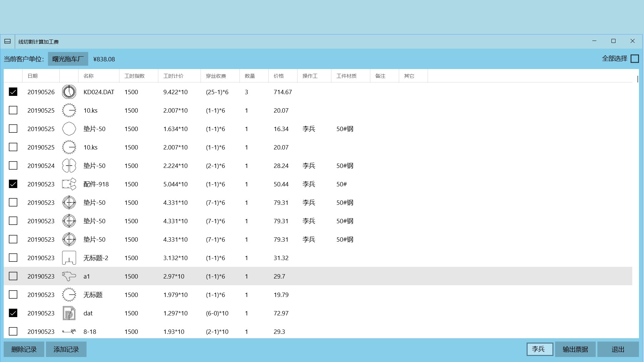
Task: Click the a1 gun-shaped thumbnail
Action: point(69,276)
